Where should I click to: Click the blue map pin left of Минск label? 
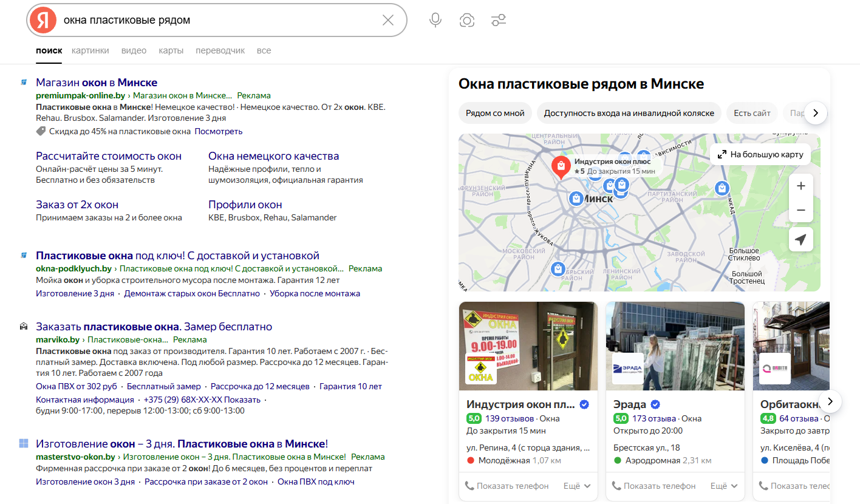point(576,198)
